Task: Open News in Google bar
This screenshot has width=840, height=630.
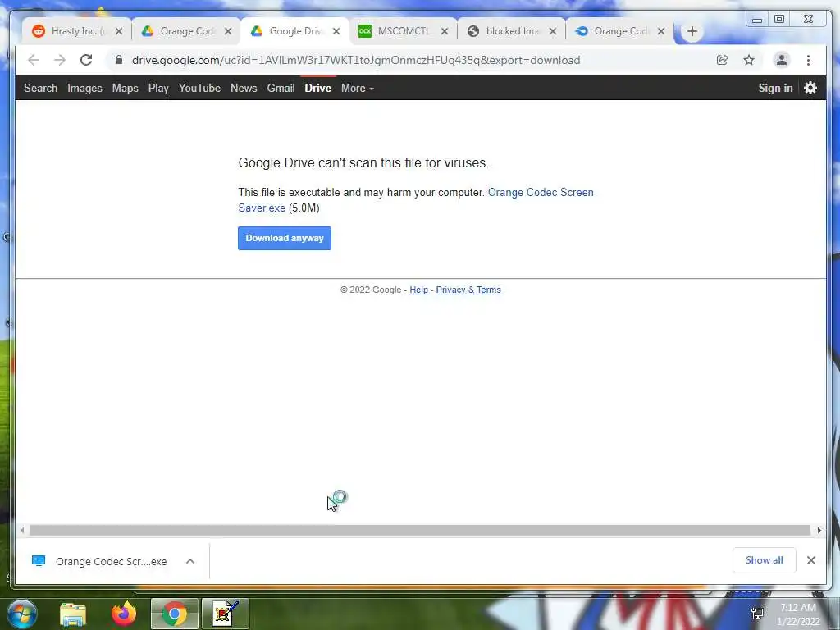Action: tap(244, 88)
